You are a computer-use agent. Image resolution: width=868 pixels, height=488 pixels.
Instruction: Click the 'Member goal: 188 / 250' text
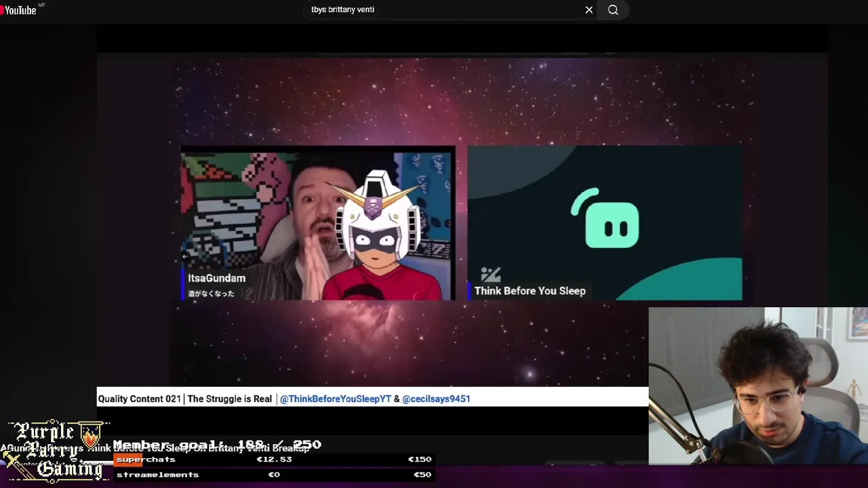(x=217, y=445)
